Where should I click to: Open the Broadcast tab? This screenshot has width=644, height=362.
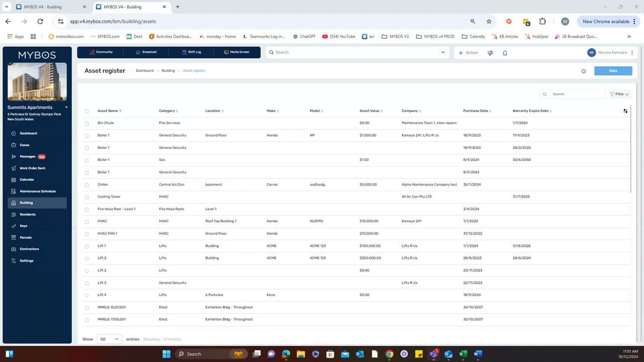(146, 52)
